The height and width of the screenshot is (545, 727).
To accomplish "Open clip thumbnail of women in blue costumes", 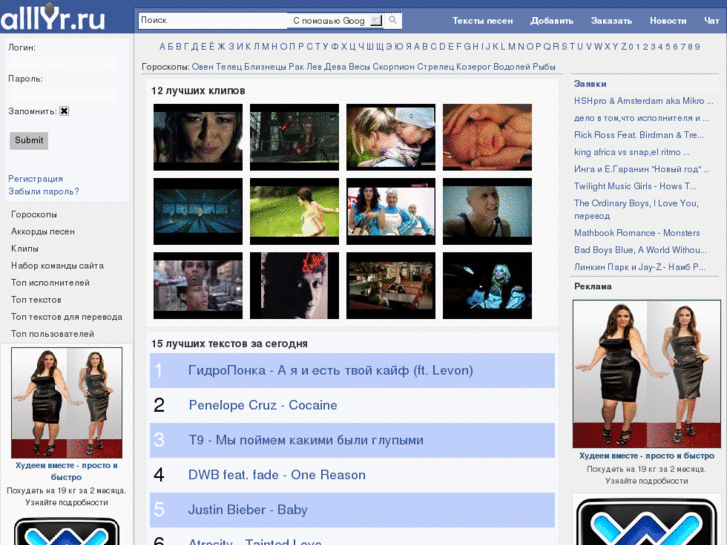I will tap(391, 212).
